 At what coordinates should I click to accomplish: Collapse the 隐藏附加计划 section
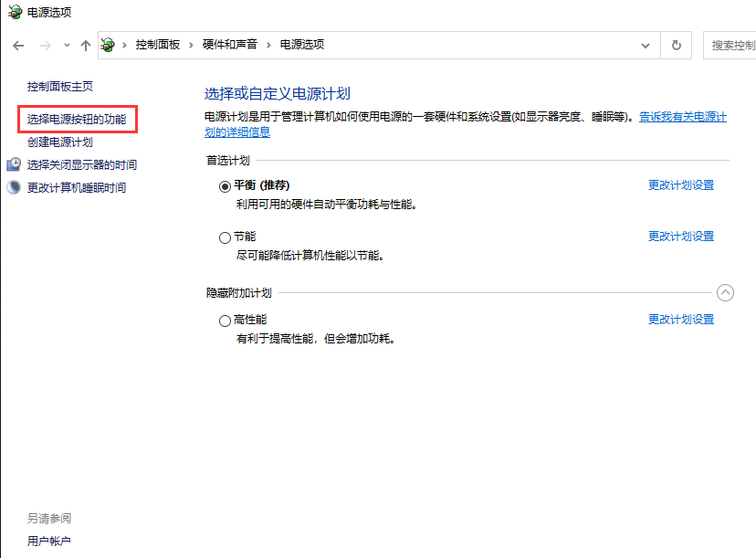[x=725, y=292]
